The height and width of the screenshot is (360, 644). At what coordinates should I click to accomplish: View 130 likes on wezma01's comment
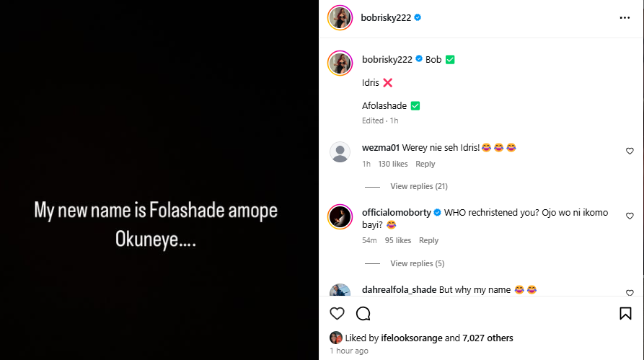[393, 164]
